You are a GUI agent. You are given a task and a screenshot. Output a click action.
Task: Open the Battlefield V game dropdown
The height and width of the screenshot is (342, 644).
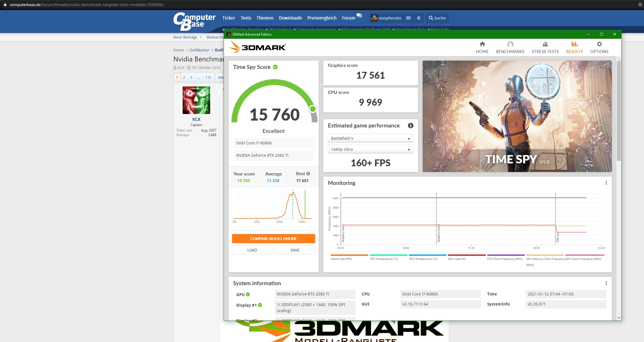(x=370, y=138)
